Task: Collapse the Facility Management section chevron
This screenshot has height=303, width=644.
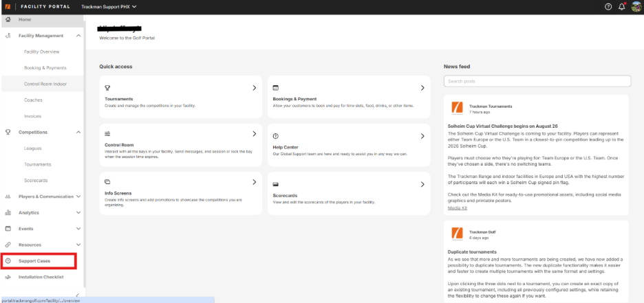Action: coord(78,36)
